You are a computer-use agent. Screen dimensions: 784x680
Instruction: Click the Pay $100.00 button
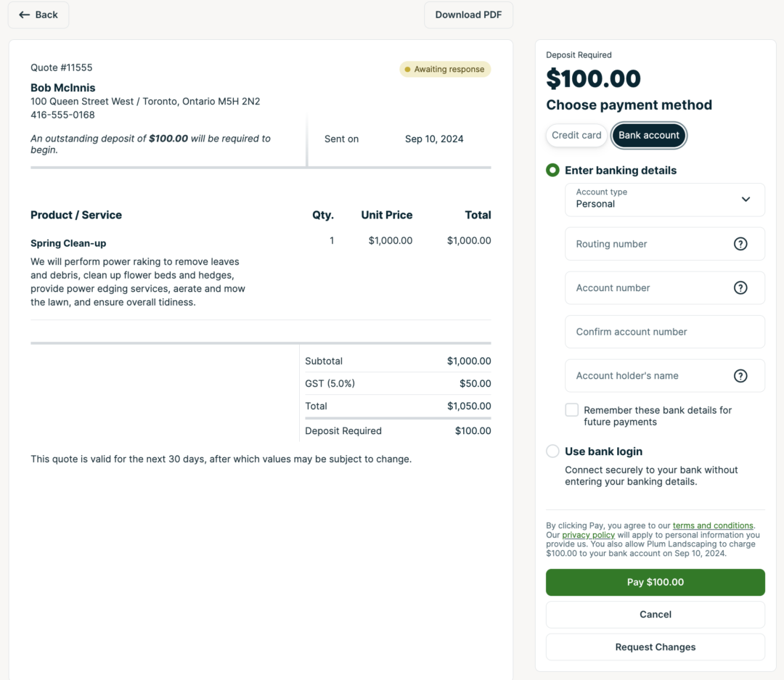[x=655, y=582]
